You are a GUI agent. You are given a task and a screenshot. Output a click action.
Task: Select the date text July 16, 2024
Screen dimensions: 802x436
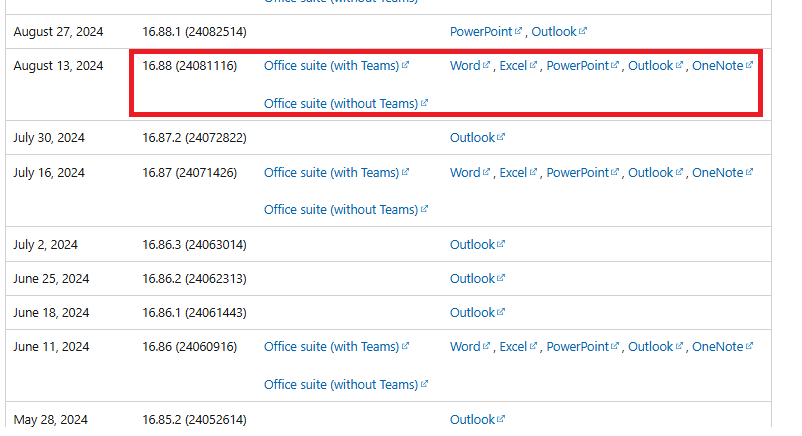tap(49, 173)
